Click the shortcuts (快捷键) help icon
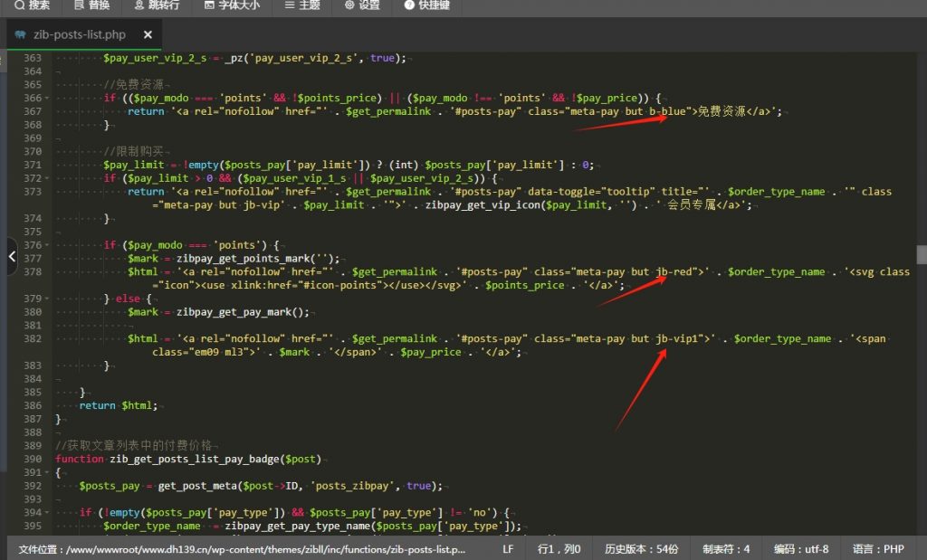This screenshot has height=560, width=927. point(409,5)
